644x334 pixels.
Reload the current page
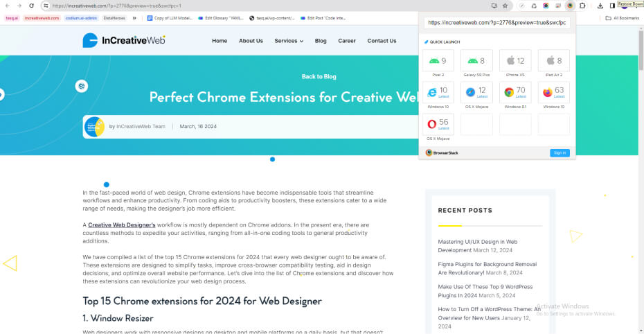(31, 6)
